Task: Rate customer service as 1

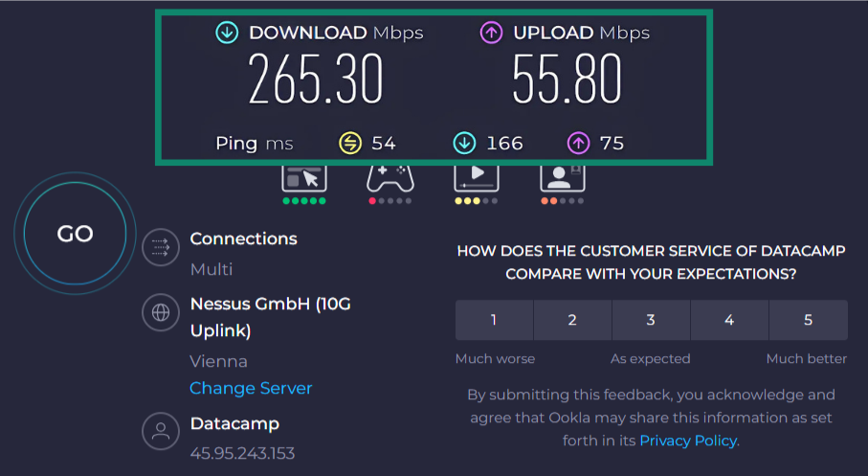Action: tap(494, 320)
